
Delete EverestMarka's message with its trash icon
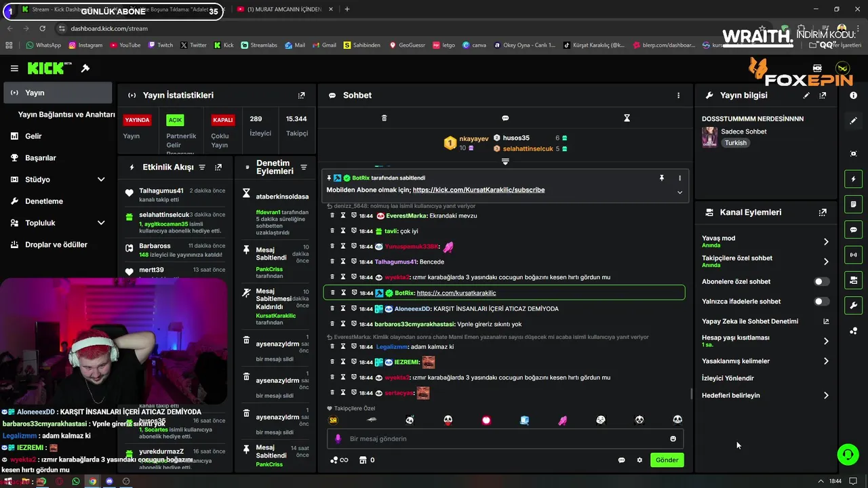[332, 216]
